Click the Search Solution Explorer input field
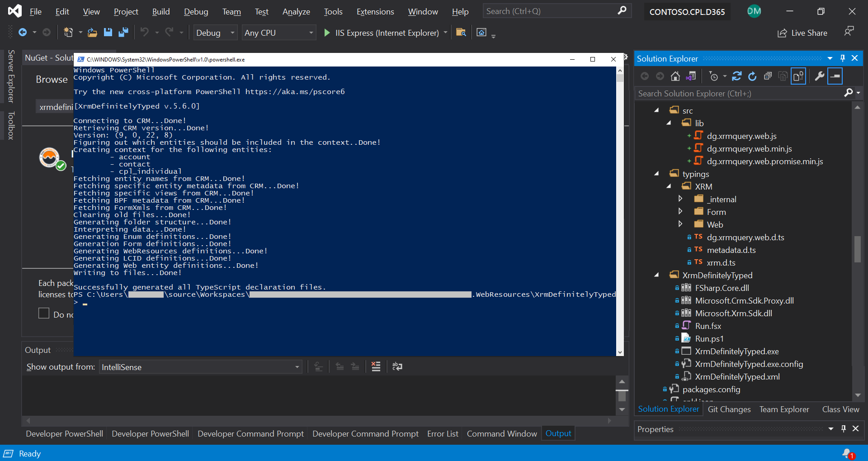 pos(738,94)
